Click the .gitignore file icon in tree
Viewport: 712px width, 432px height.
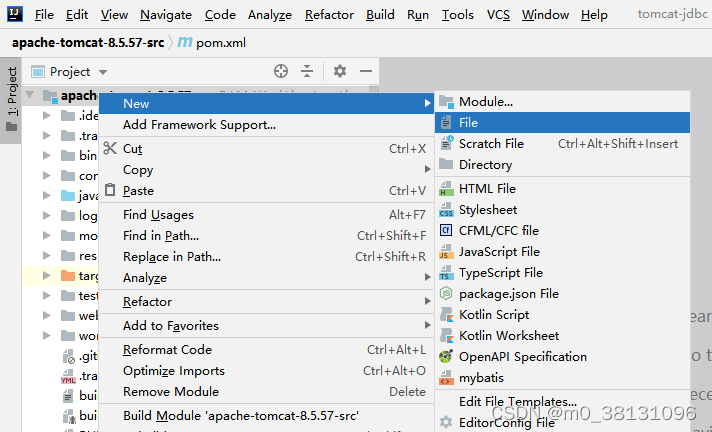[68, 356]
